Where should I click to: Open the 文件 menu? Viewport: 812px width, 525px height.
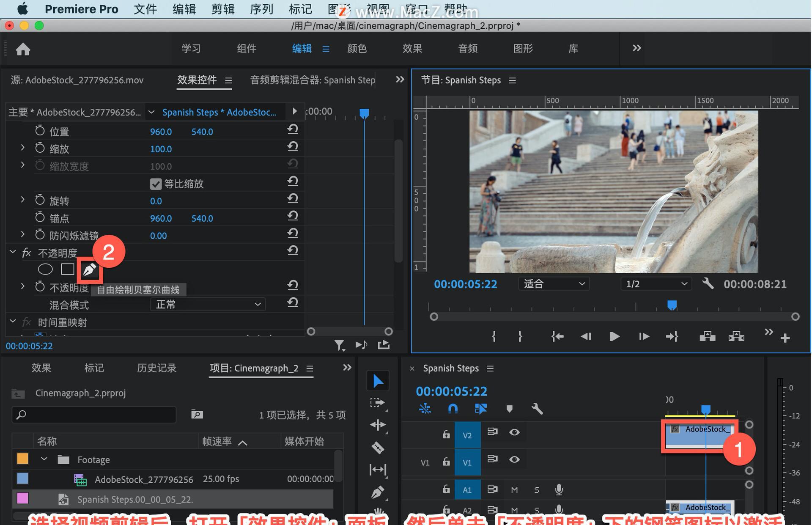click(145, 9)
